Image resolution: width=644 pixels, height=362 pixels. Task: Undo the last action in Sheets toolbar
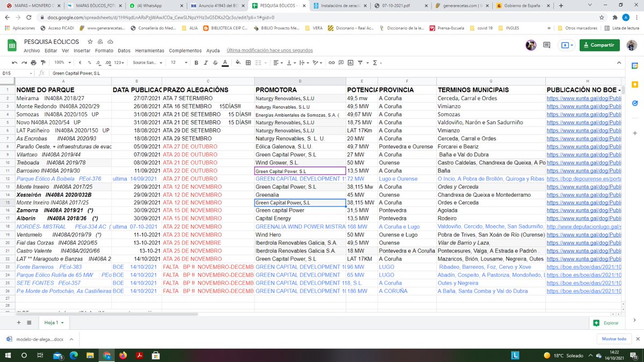pos(14,63)
